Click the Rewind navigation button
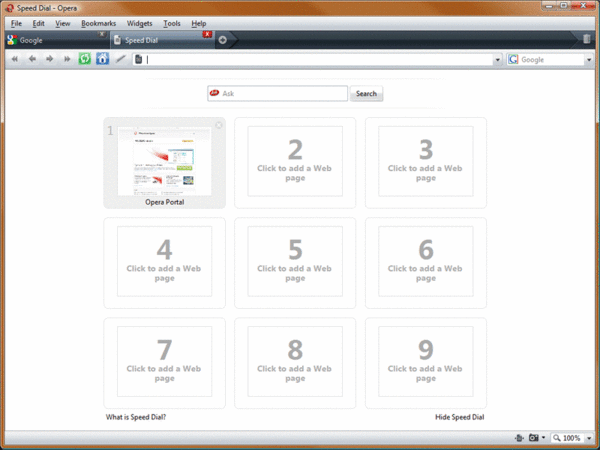 point(15,59)
